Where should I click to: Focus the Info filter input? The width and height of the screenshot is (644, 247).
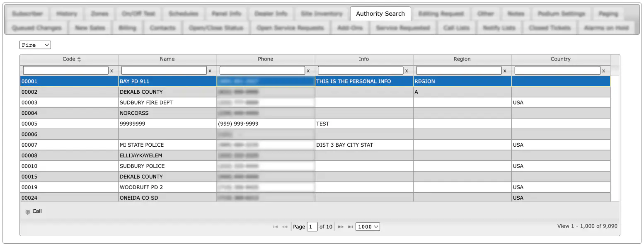360,70
